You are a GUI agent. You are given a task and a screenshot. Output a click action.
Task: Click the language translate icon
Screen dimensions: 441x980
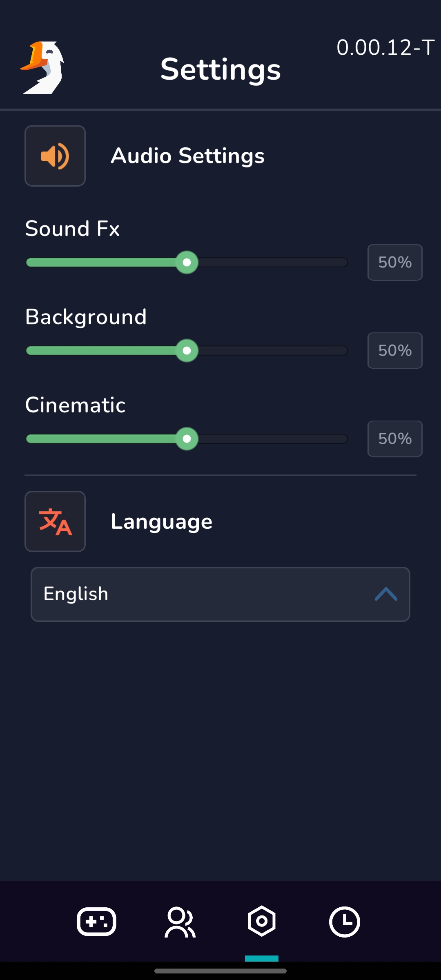click(55, 521)
